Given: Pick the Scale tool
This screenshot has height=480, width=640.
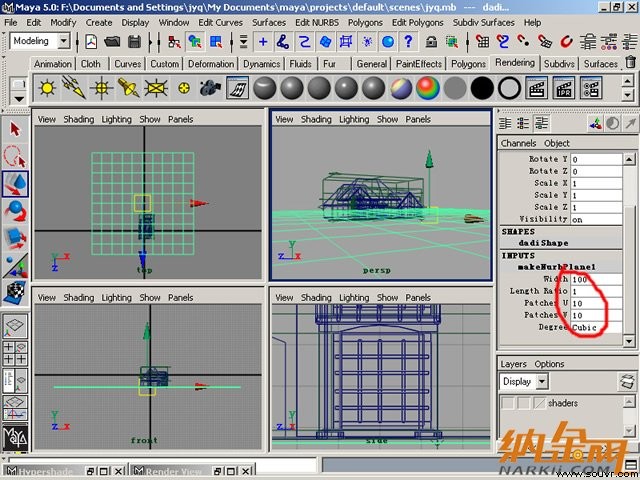Looking at the screenshot, I should [x=15, y=238].
